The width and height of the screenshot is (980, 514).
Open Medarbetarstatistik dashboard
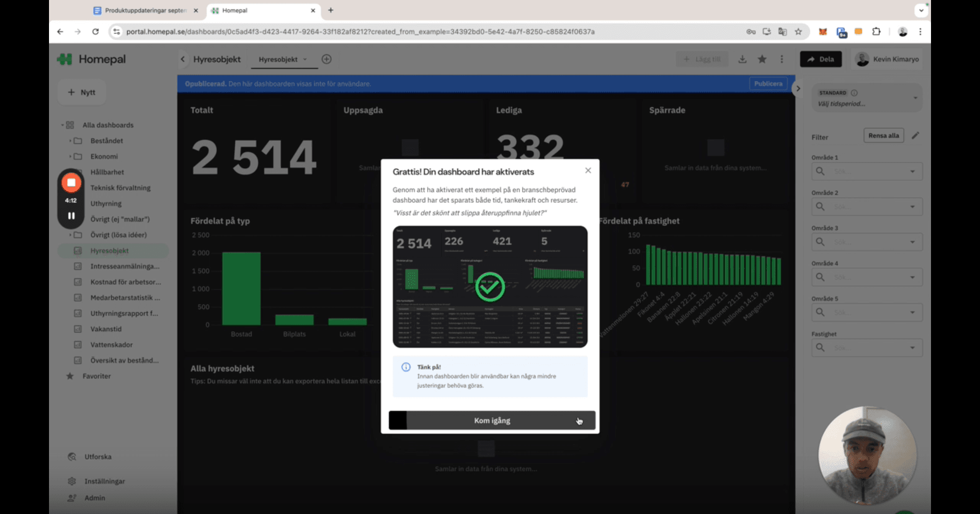125,298
